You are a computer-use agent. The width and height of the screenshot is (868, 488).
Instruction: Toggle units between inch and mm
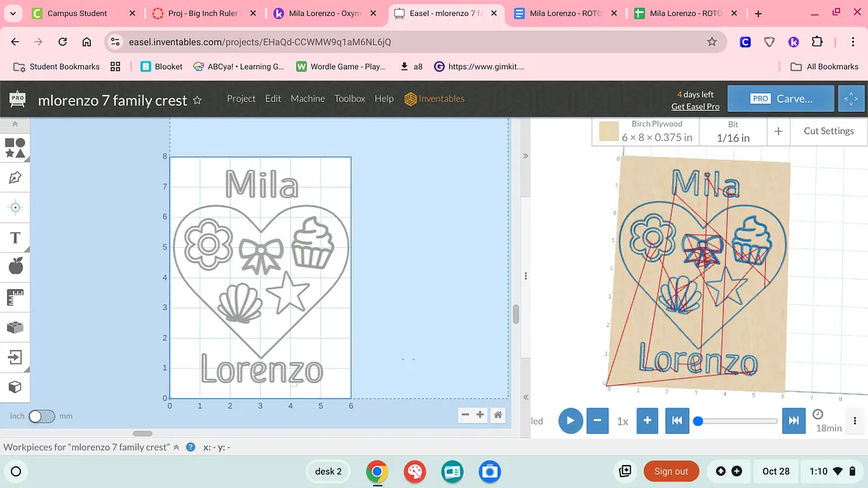(41, 416)
